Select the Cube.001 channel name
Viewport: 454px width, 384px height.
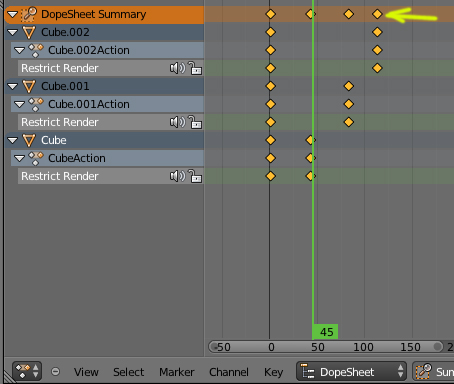click(x=65, y=86)
